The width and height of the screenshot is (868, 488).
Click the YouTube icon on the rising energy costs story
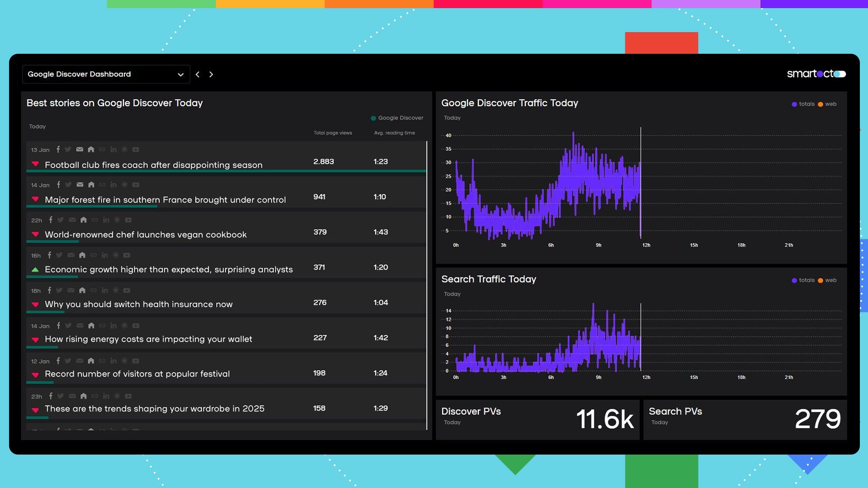(136, 326)
